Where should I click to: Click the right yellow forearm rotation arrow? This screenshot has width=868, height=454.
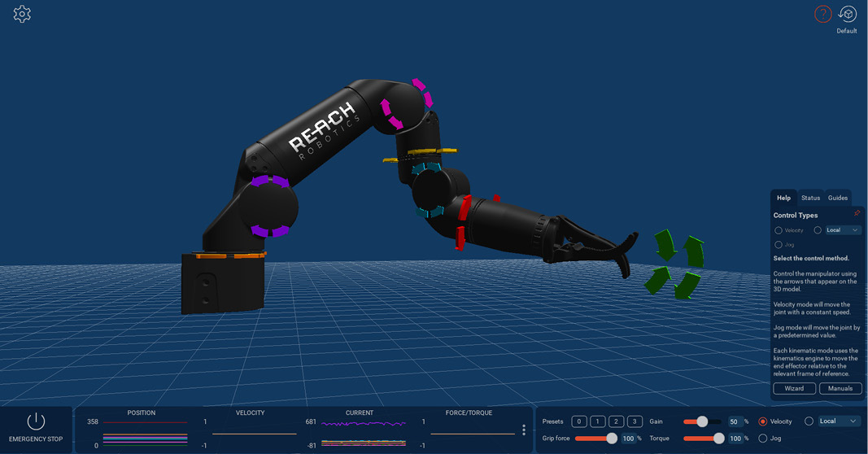[x=447, y=150]
